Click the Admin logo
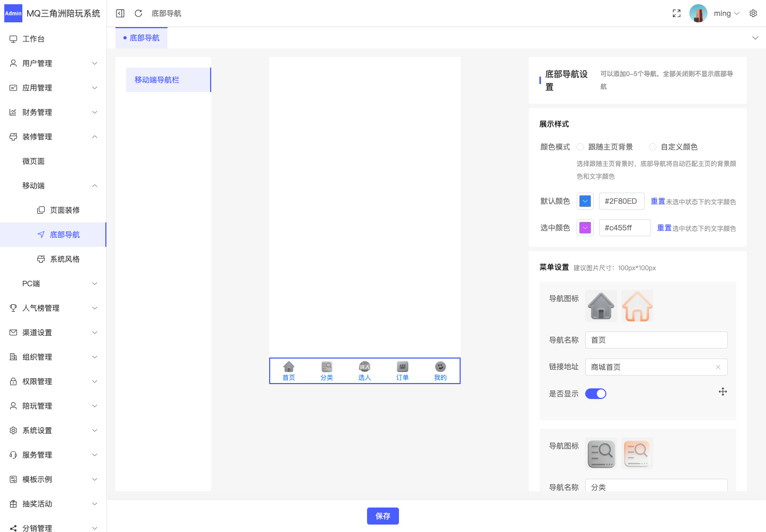 pyautogui.click(x=13, y=13)
